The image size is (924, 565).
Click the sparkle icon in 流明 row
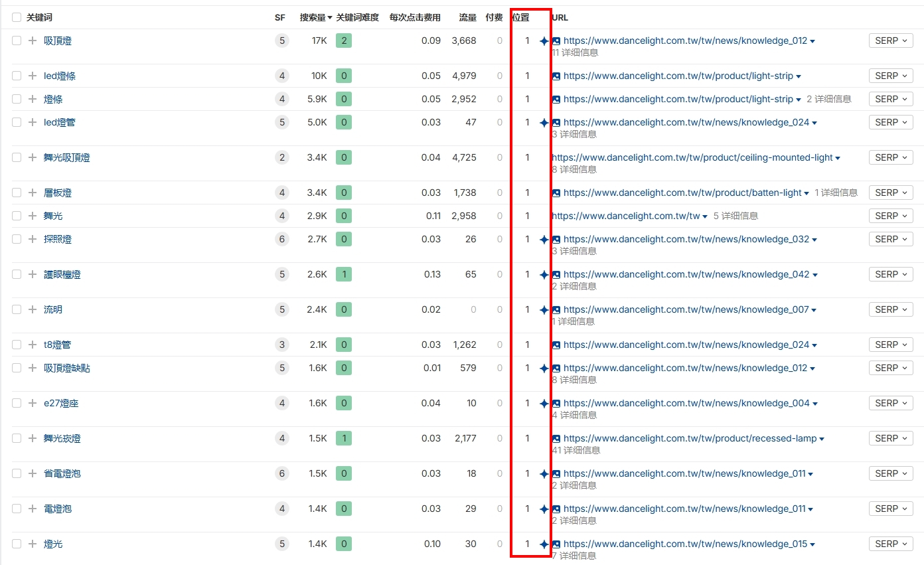(544, 310)
